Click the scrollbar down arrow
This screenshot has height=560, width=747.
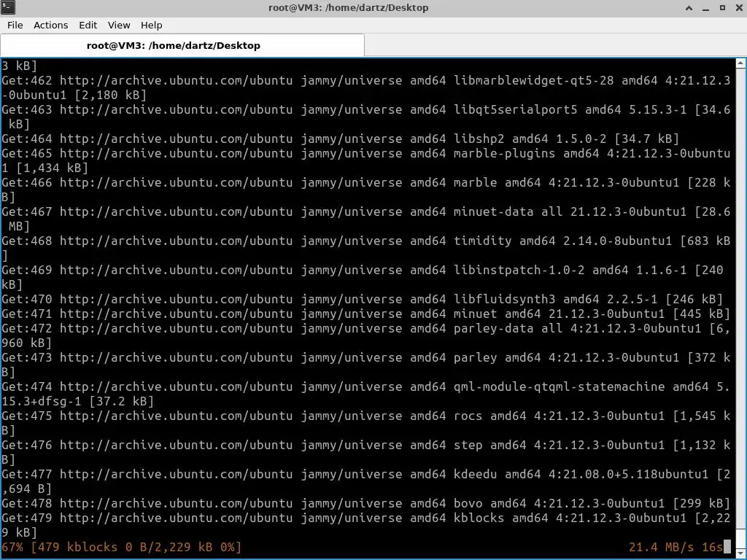tap(741, 553)
